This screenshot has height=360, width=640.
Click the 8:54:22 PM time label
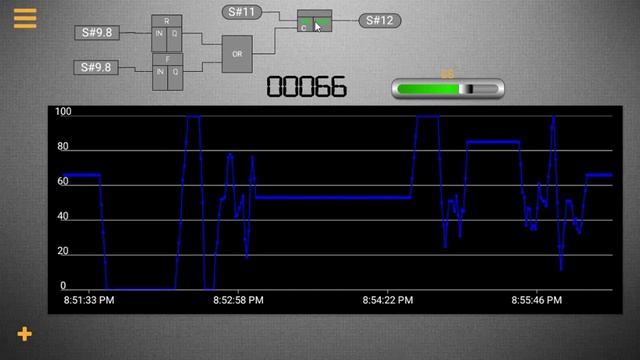point(388,300)
